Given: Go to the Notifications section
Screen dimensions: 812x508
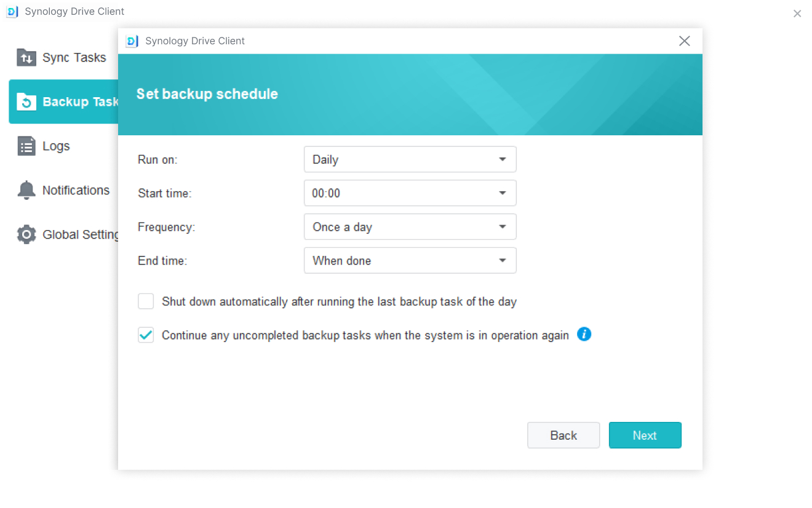Looking at the screenshot, I should tap(76, 191).
